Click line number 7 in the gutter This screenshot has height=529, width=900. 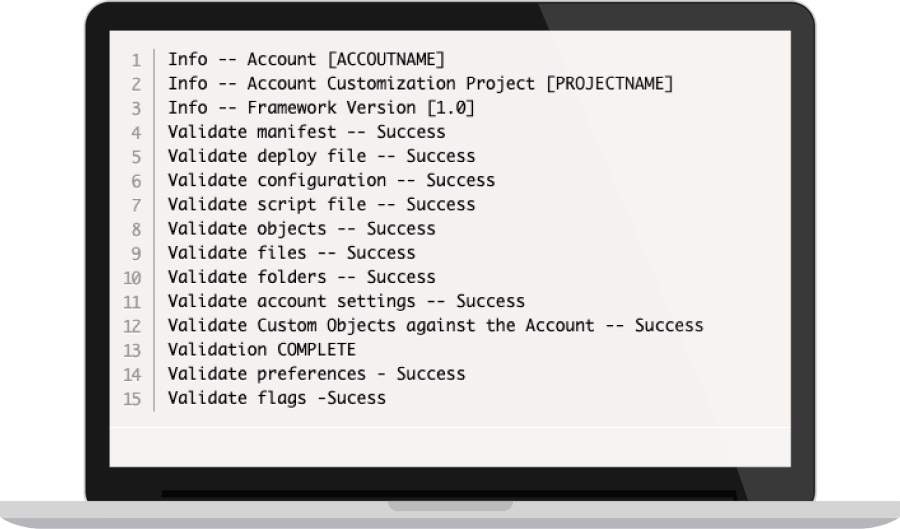point(136,205)
